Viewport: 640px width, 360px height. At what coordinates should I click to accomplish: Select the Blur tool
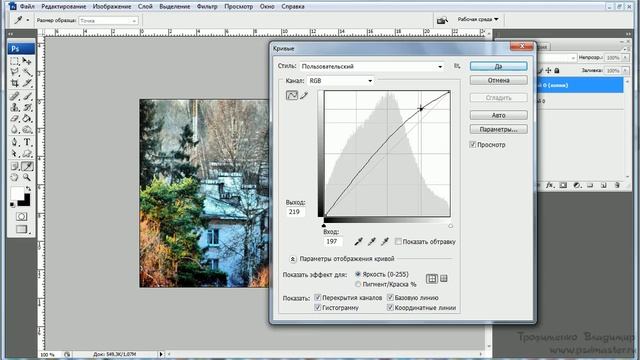(x=15, y=129)
